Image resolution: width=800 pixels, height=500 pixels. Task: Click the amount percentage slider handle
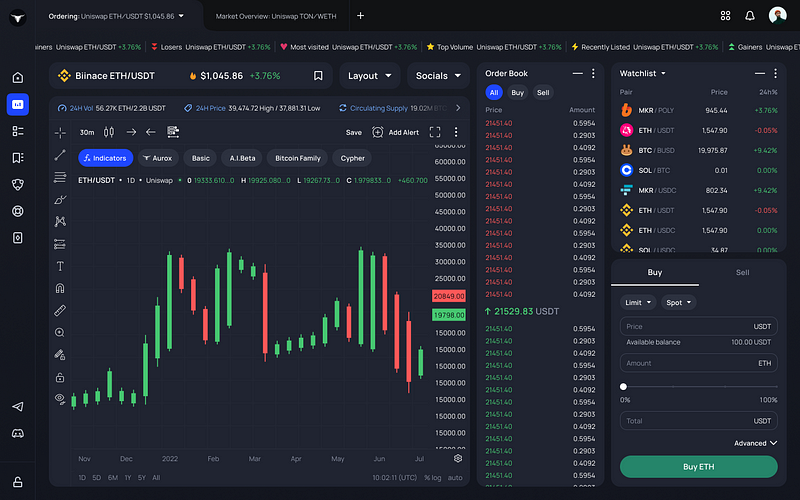623,387
